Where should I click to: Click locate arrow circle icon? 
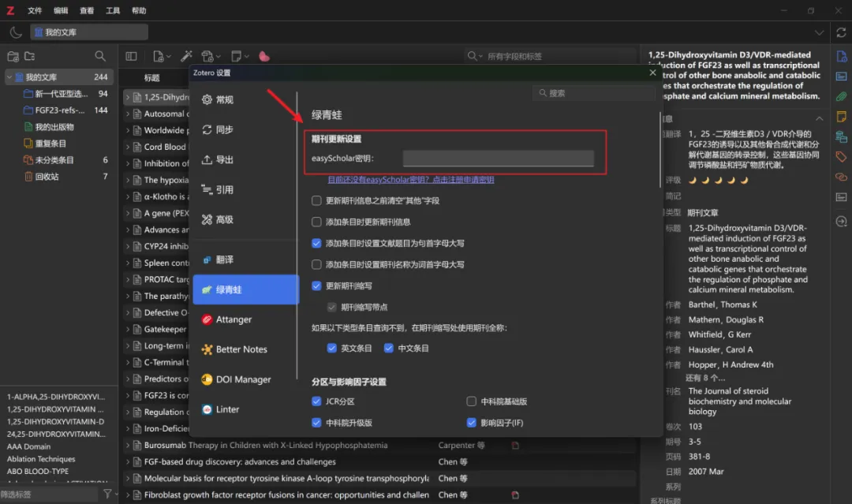click(841, 222)
